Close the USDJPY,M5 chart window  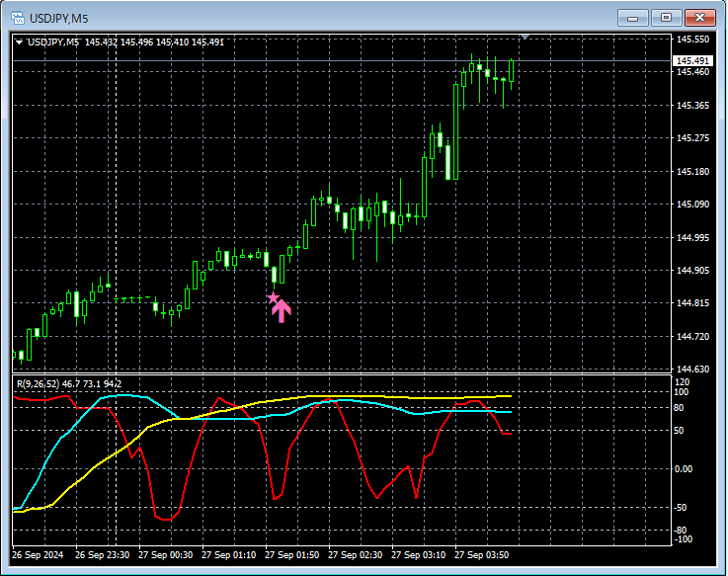699,18
